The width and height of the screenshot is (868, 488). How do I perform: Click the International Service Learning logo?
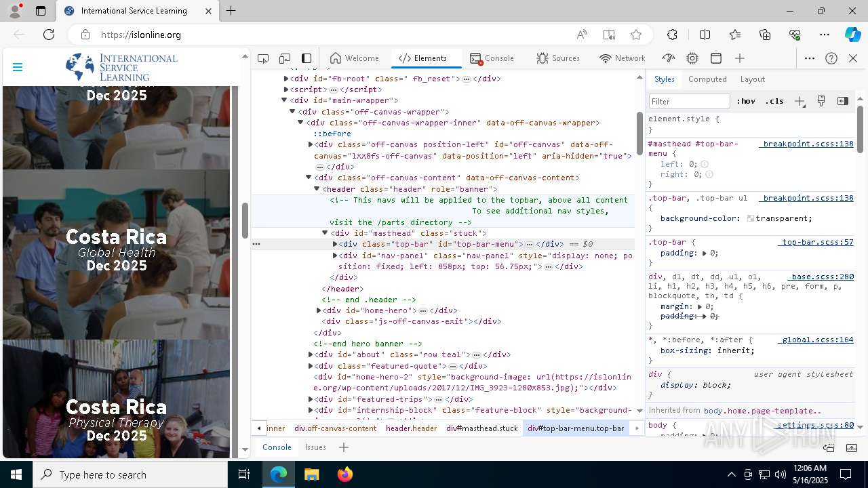[x=121, y=67]
